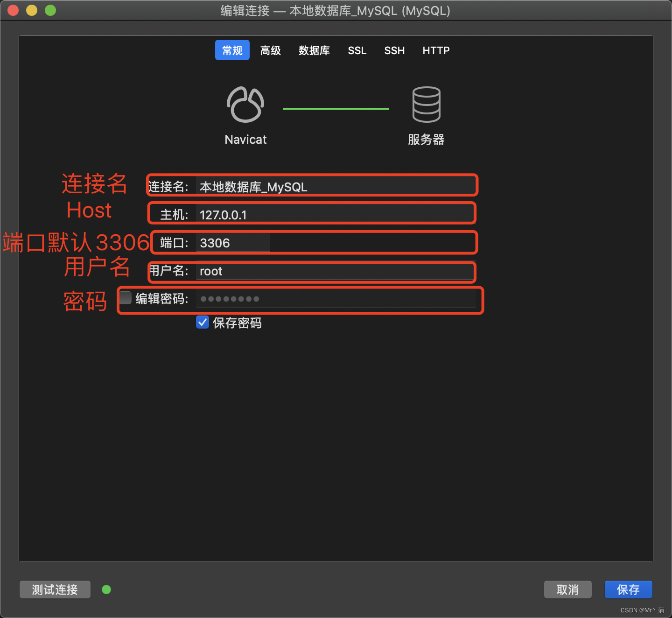The width and height of the screenshot is (672, 618).
Task: Open the 高级 tab
Action: coord(271,50)
